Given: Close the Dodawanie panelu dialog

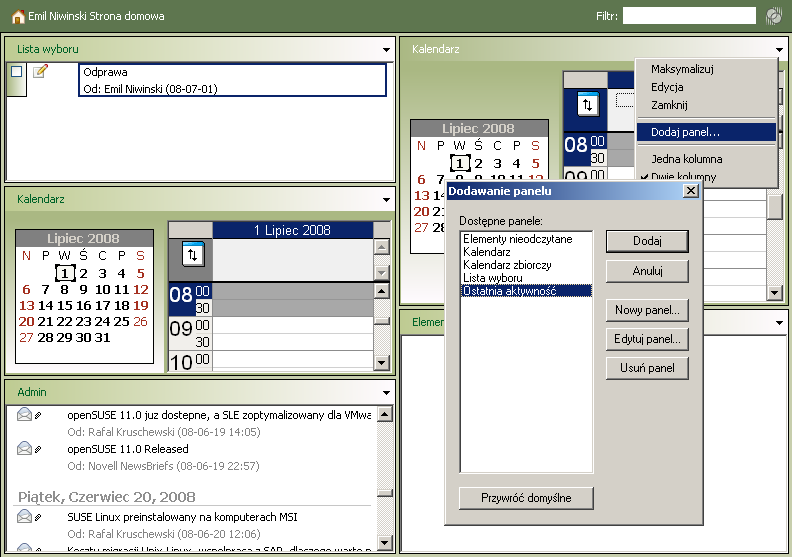Looking at the screenshot, I should point(690,191).
